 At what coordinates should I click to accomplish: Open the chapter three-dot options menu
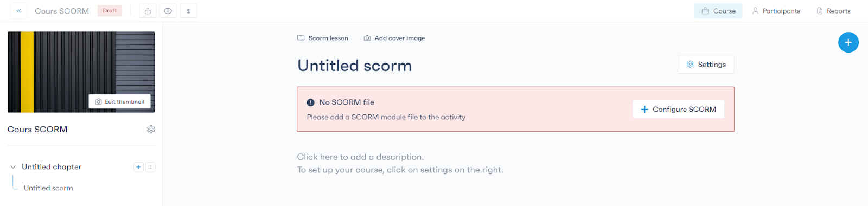click(x=150, y=167)
